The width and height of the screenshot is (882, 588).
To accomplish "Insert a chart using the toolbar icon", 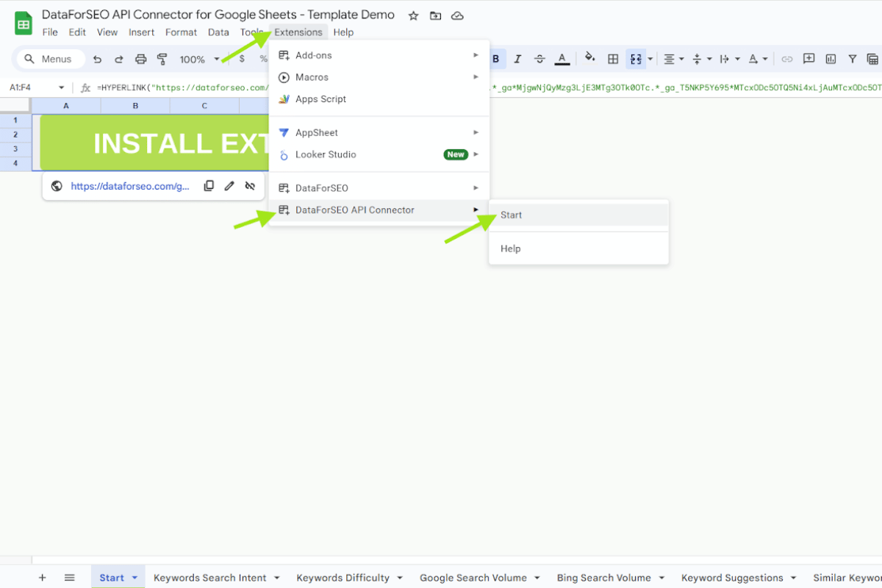I will coord(831,59).
